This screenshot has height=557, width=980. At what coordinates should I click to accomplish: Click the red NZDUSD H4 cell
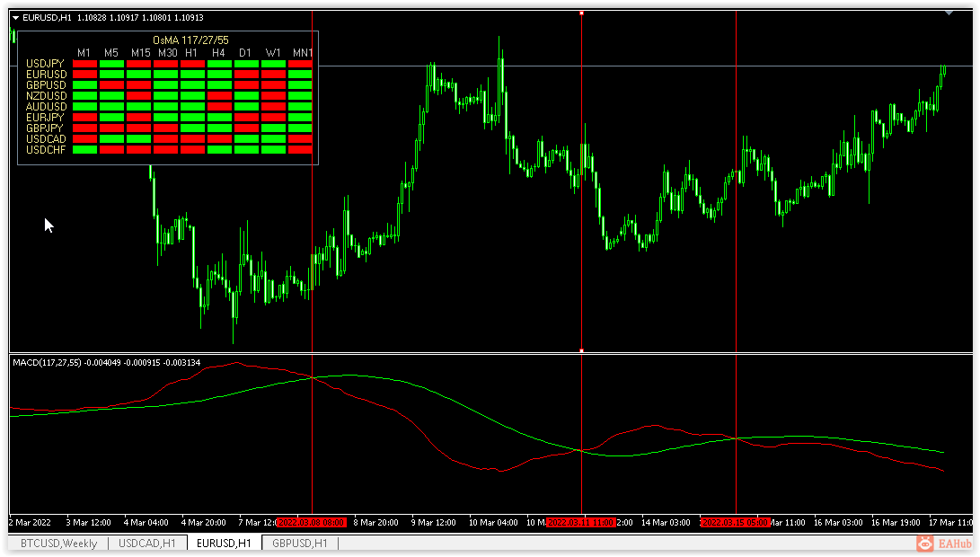point(219,95)
